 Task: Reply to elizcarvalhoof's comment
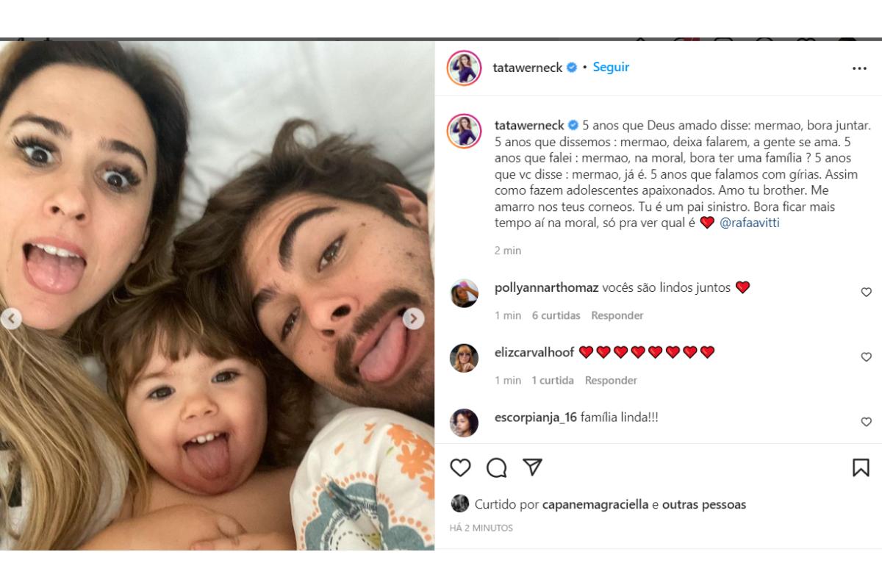(611, 380)
